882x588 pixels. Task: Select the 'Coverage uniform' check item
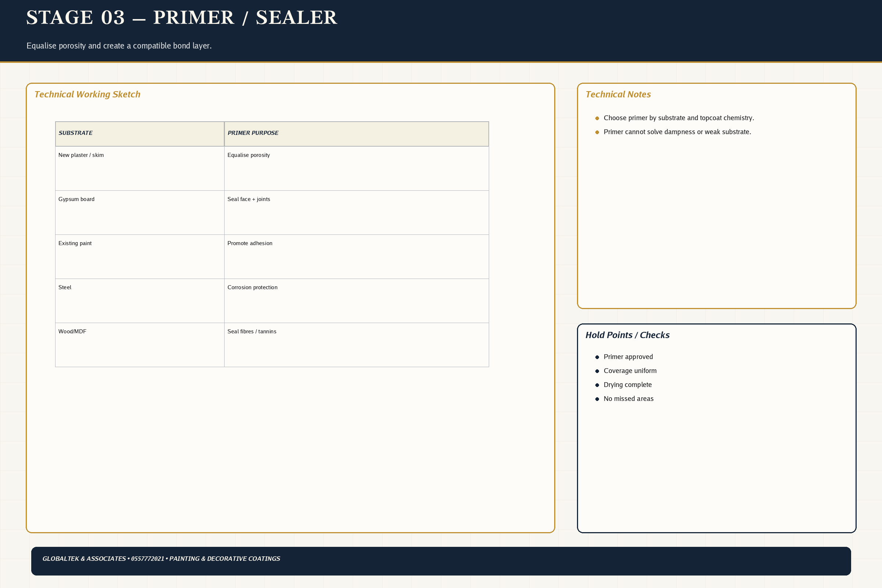pyautogui.click(x=630, y=371)
